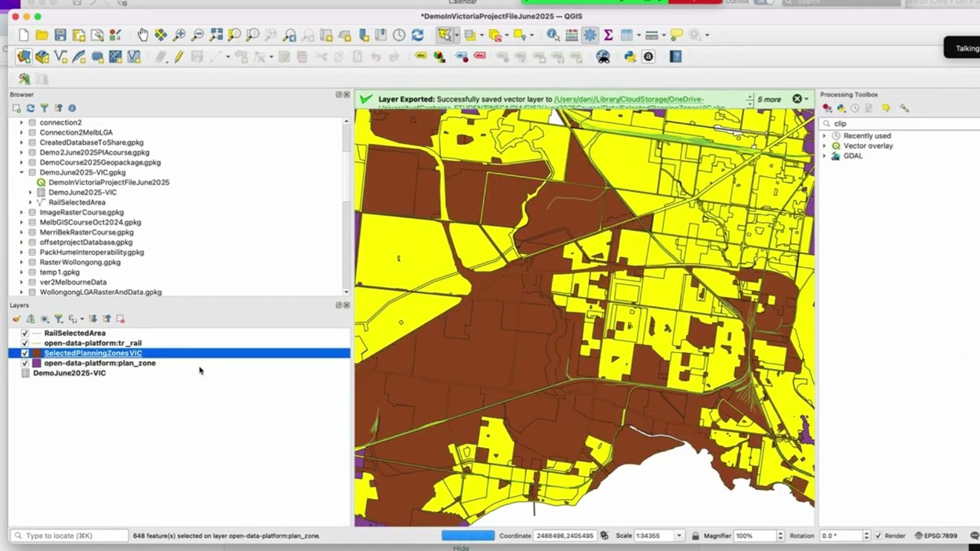The height and width of the screenshot is (551, 980).
Task: Open layer styling brush in Layers panel
Action: 17,319
